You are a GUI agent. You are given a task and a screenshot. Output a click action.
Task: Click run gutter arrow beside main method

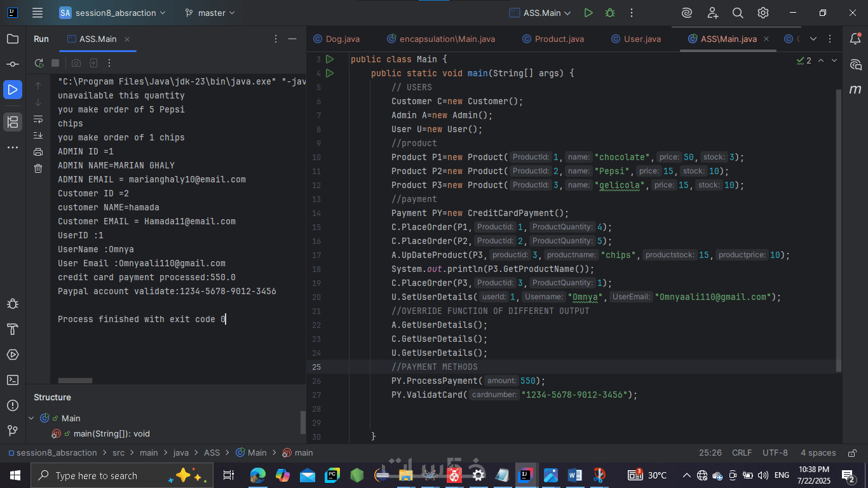[x=329, y=74]
